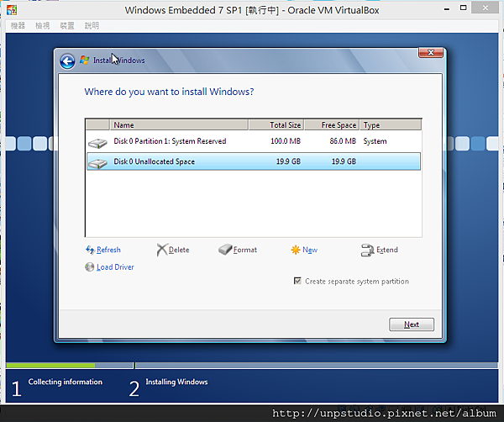Open the 說明 (Help) menu

pos(92,26)
